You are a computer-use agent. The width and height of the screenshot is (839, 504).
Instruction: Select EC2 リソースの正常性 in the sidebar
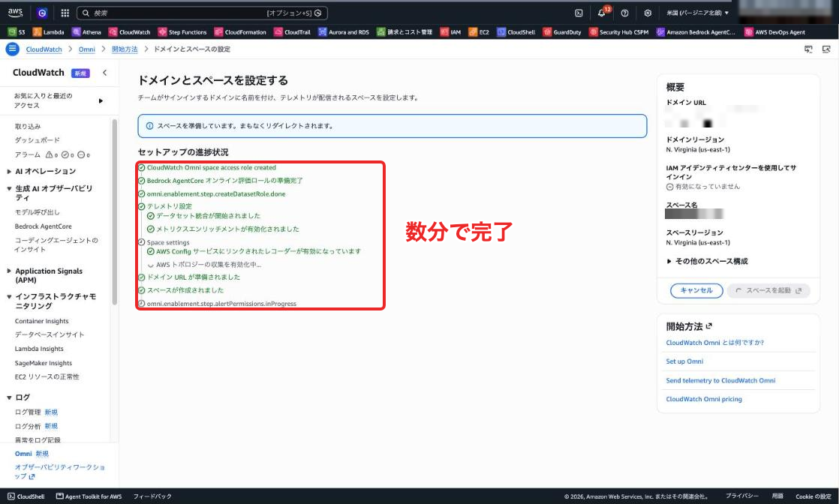[x=47, y=376]
